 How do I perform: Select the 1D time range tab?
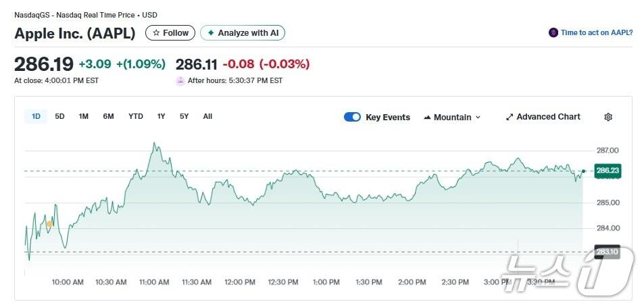(x=36, y=116)
